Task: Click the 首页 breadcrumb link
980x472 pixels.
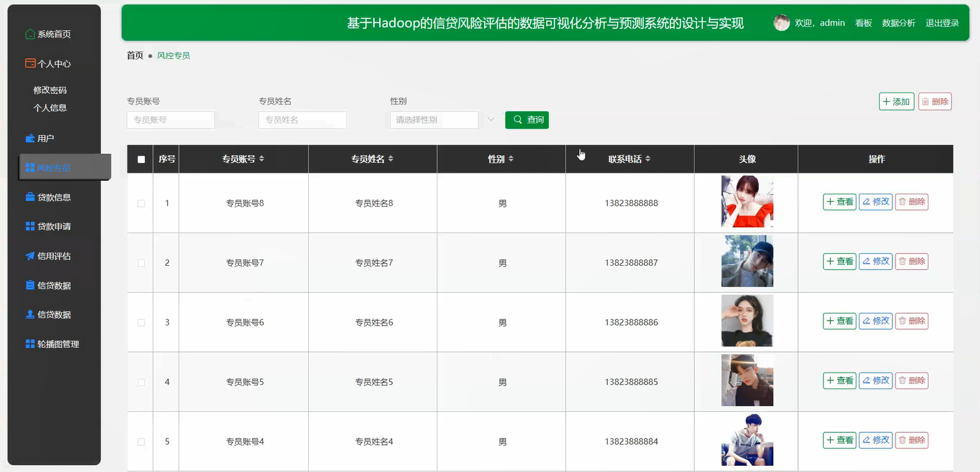Action: [135, 55]
